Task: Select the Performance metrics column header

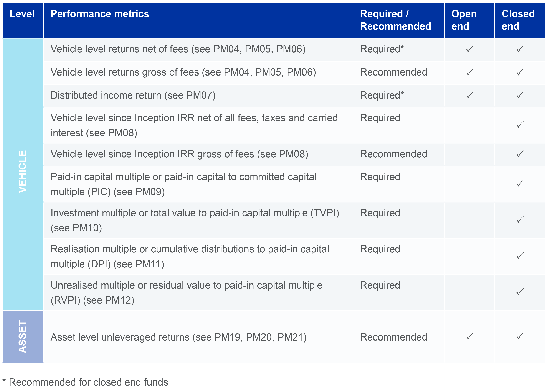Action: (x=100, y=14)
